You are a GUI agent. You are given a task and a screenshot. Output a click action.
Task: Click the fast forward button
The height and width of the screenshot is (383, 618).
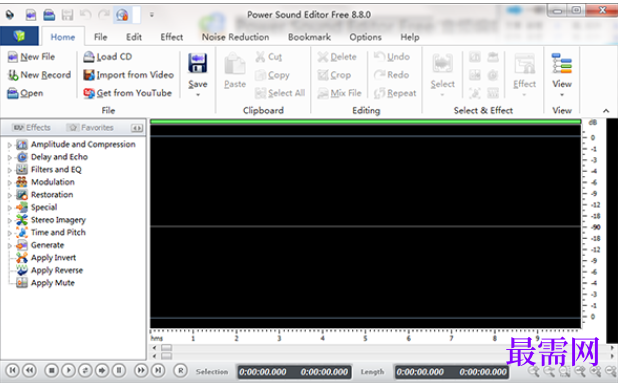coord(141,370)
